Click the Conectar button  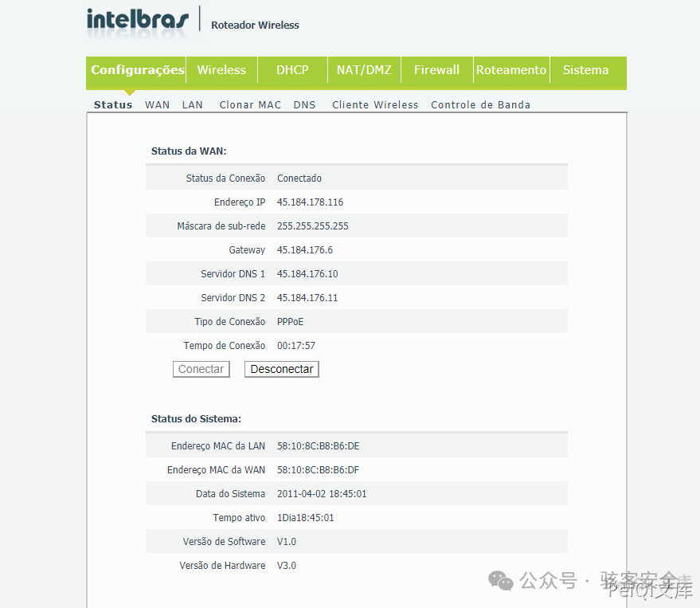201,369
